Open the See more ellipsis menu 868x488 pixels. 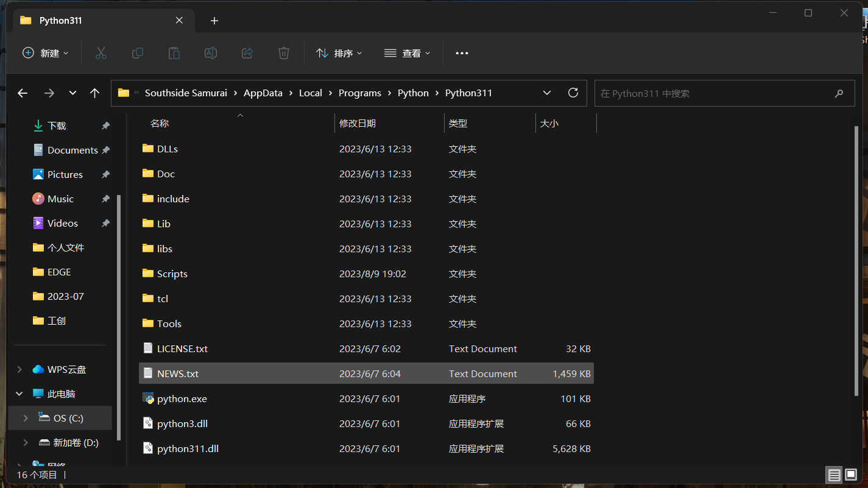click(461, 53)
